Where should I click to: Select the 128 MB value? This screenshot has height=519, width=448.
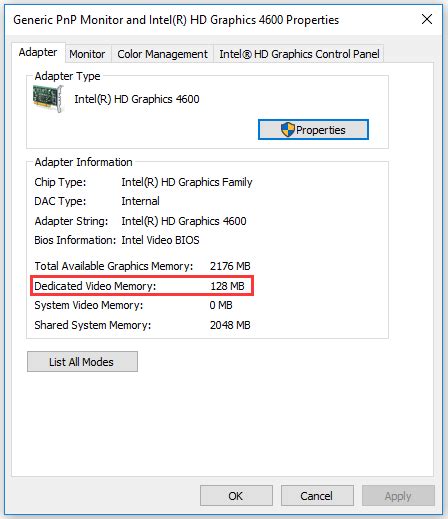click(x=227, y=286)
